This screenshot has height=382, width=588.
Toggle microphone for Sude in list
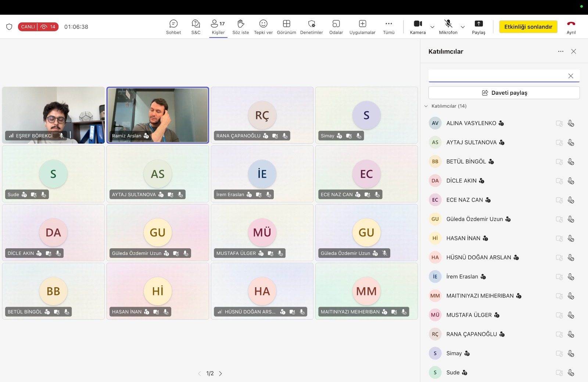pos(571,372)
